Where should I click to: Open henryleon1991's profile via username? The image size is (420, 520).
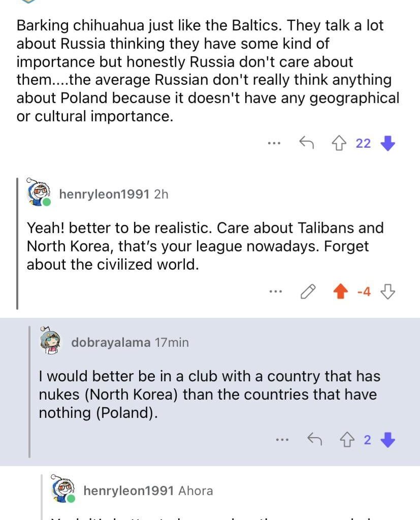[x=104, y=193]
